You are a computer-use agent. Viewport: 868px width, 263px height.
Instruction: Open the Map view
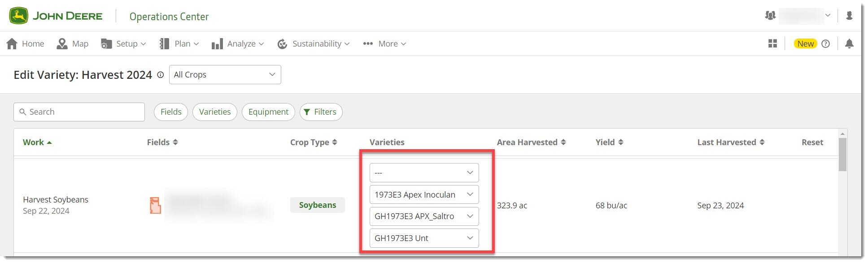[73, 43]
